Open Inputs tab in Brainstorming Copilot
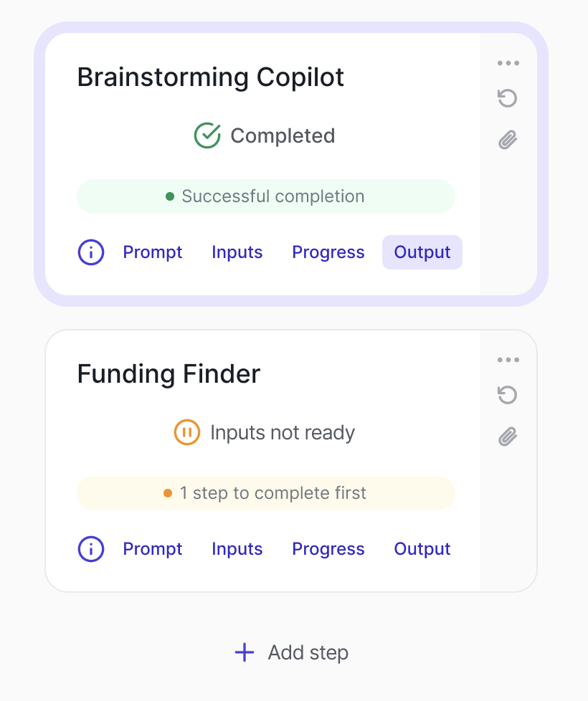 tap(237, 252)
